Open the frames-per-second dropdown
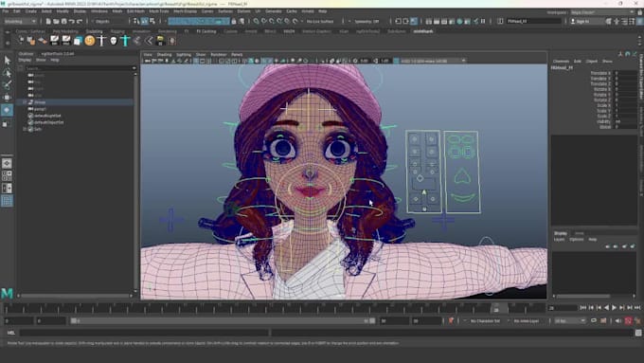644x363 pixels. (x=570, y=320)
